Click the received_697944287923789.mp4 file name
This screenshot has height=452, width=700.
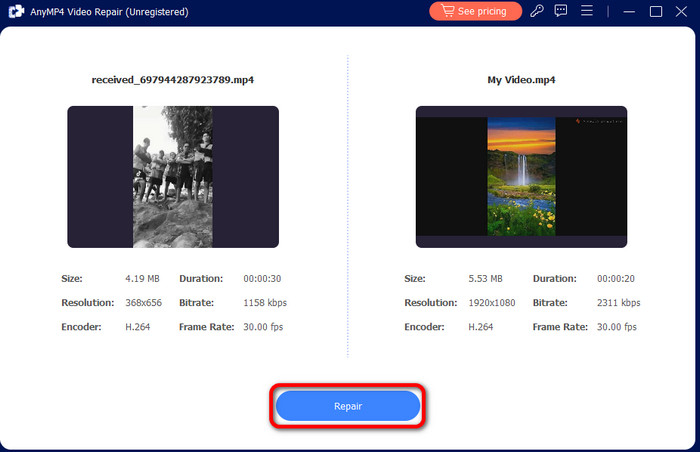[x=173, y=80]
